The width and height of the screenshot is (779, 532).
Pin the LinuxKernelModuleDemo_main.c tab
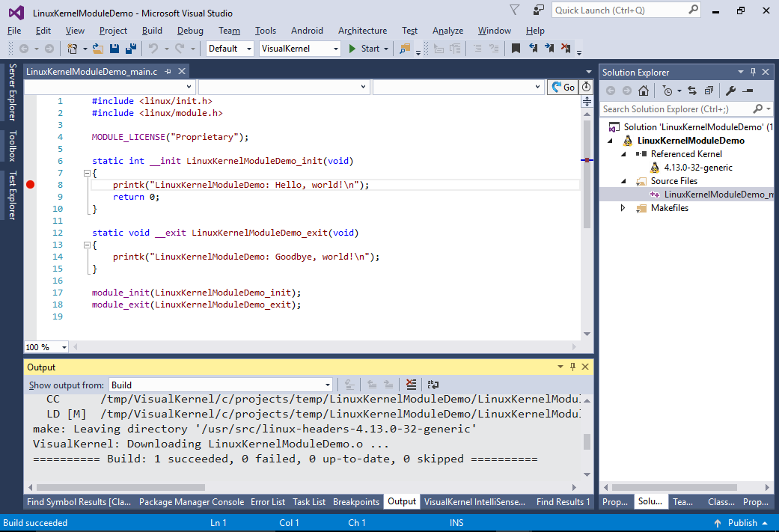click(x=168, y=72)
